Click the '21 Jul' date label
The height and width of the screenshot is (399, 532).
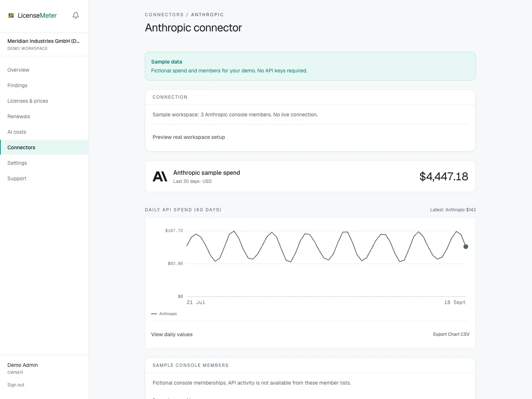click(x=196, y=302)
